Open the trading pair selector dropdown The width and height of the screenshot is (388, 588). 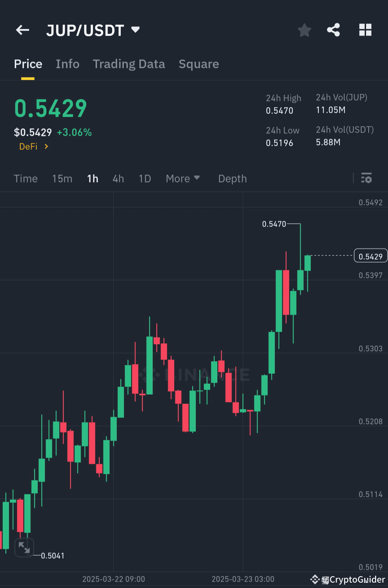135,30
